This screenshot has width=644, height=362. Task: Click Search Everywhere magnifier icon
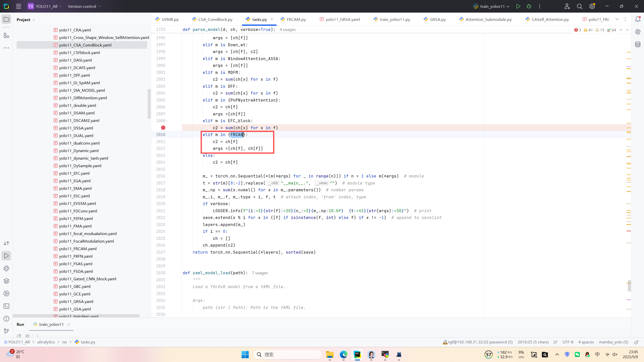point(580,6)
